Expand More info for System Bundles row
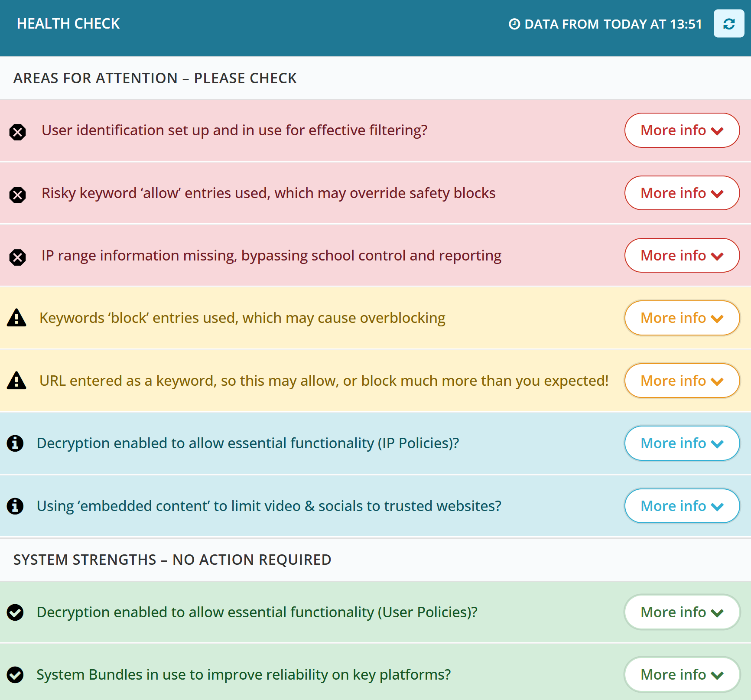751x700 pixels. (x=682, y=674)
